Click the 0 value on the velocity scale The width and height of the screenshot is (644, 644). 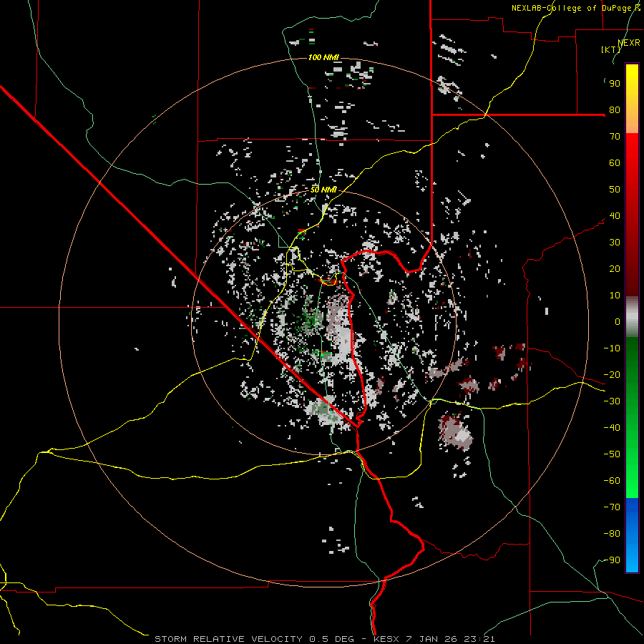618,321
